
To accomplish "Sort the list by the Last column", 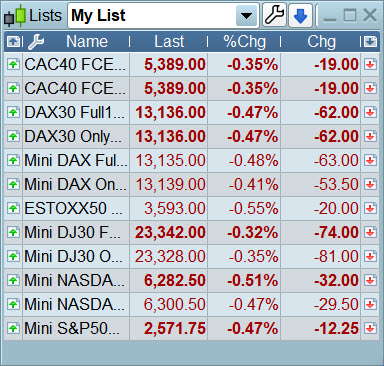I will (169, 42).
